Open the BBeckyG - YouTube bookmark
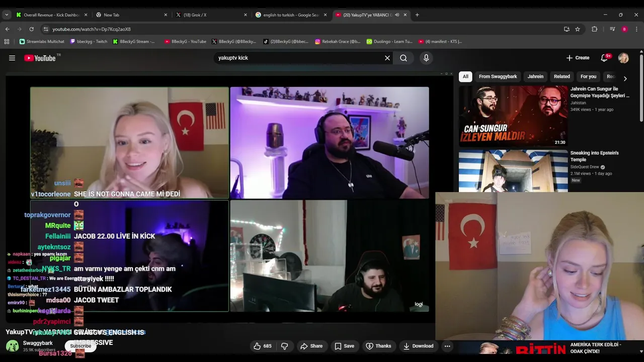The image size is (644, 362). (185, 41)
